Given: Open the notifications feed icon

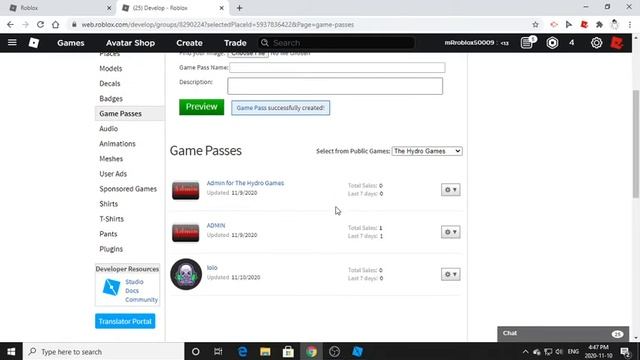Looking at the screenshot, I should click(x=527, y=42).
